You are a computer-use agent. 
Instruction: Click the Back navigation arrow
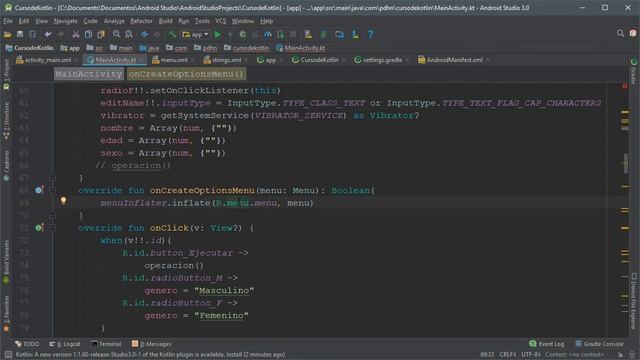144,34
